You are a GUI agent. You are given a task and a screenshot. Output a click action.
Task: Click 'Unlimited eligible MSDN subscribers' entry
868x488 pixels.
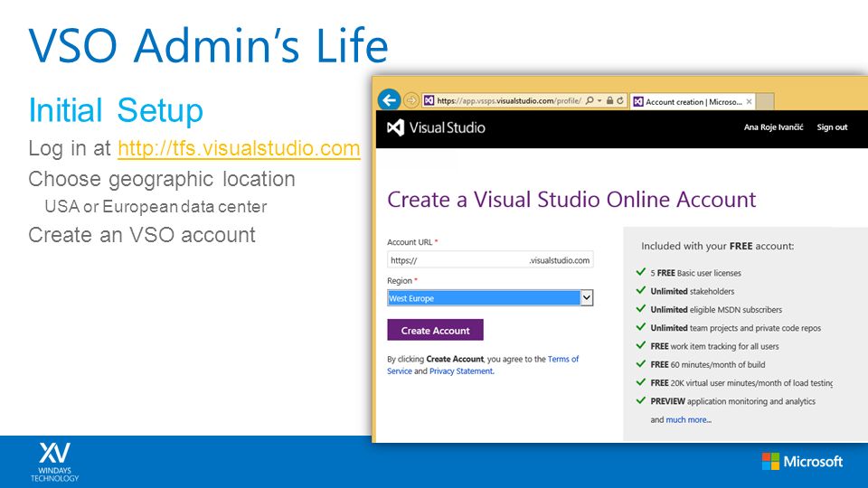[x=716, y=310]
